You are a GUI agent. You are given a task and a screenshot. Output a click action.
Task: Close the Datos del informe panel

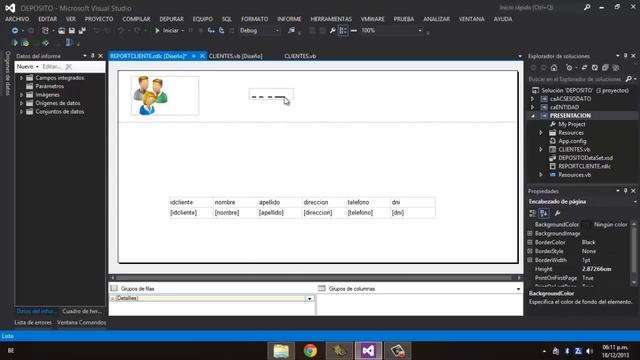pos(101,56)
